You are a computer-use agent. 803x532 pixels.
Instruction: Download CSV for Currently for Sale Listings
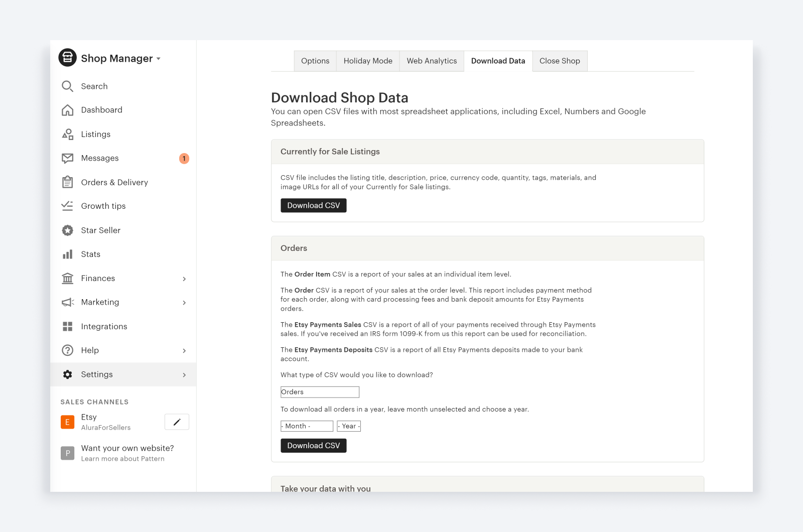point(313,205)
